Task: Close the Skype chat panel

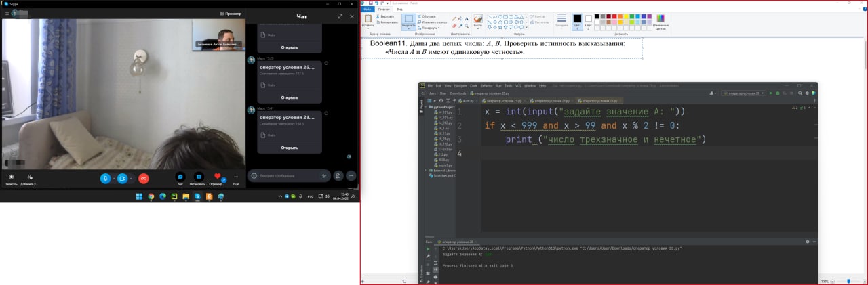Action: coord(351,16)
